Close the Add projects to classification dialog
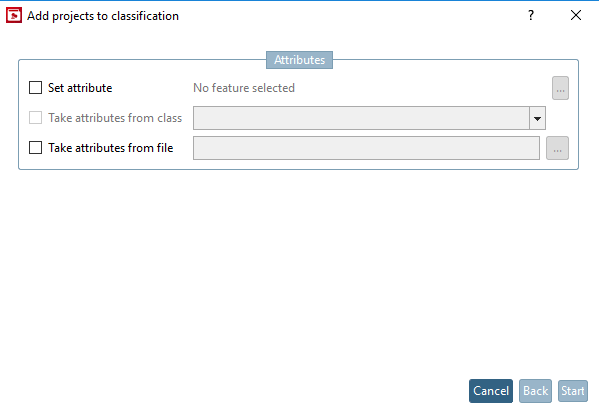The image size is (599, 413). pos(576,15)
